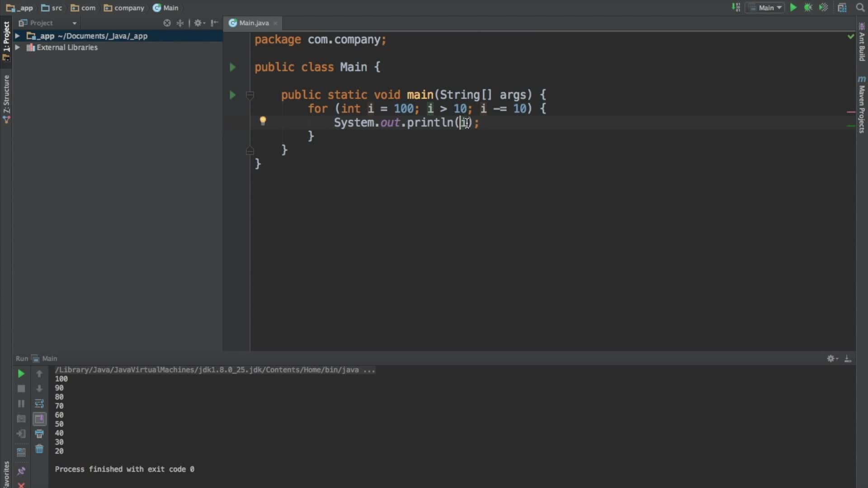Image resolution: width=868 pixels, height=488 pixels.
Task: Click the com breadcrumb
Action: [83, 8]
